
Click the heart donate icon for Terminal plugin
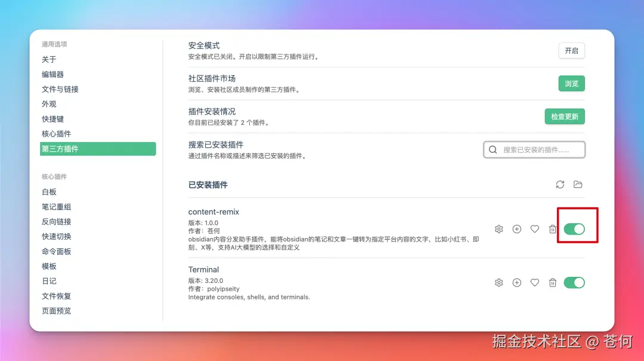coord(534,282)
